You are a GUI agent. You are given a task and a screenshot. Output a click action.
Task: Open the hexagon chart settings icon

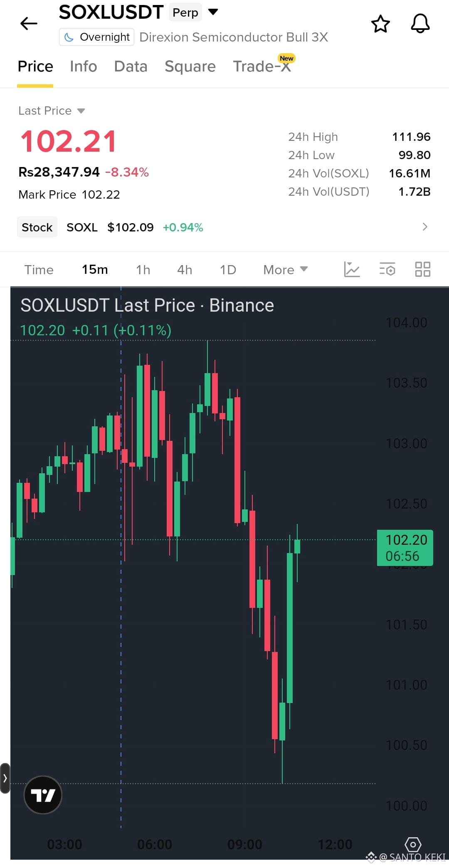[413, 844]
